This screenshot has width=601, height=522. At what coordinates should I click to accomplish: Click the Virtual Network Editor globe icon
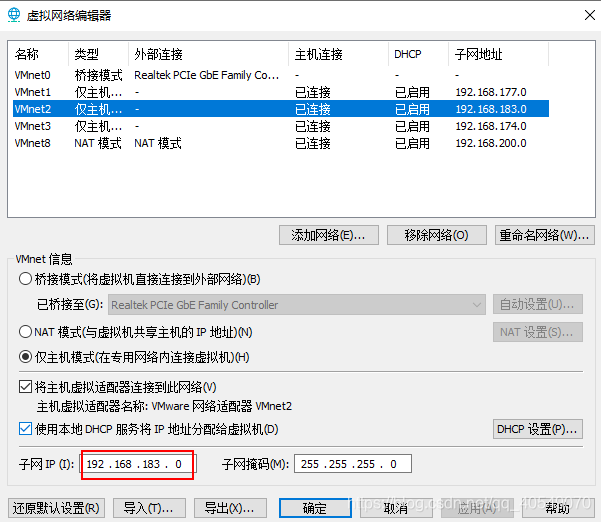click(x=14, y=15)
